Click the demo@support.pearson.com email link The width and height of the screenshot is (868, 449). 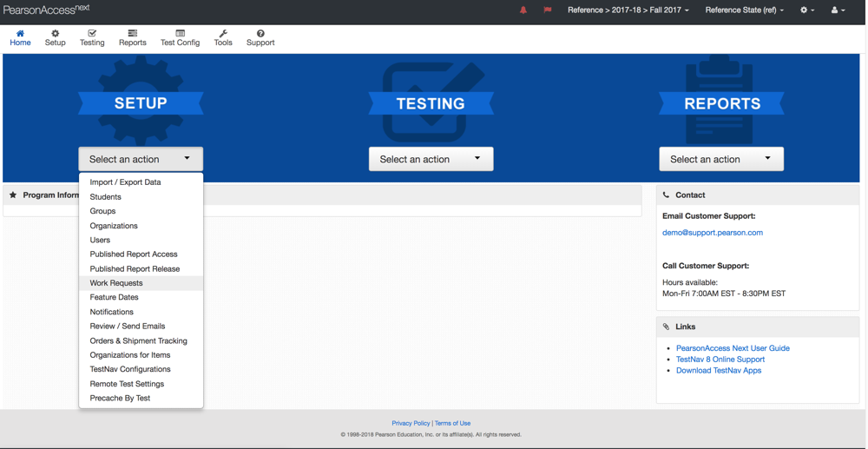click(712, 233)
